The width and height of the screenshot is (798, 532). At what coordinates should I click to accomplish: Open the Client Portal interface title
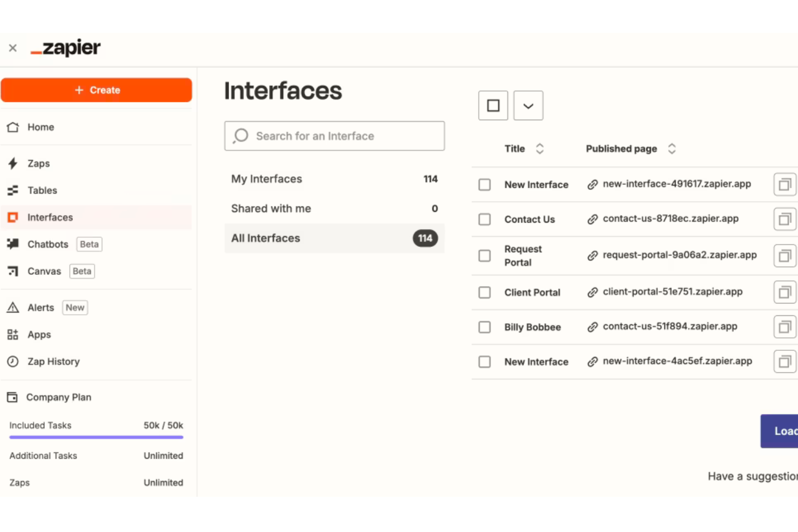click(x=532, y=293)
